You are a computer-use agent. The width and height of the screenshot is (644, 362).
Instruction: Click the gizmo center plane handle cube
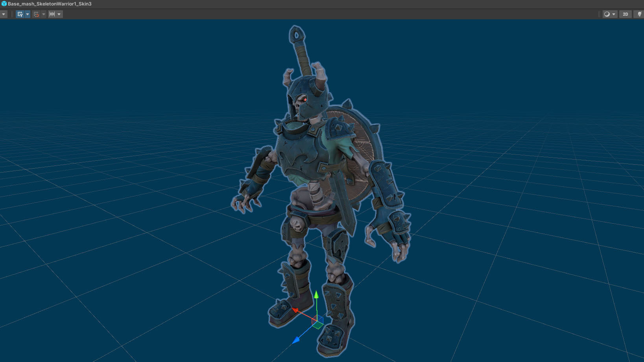pos(317,322)
